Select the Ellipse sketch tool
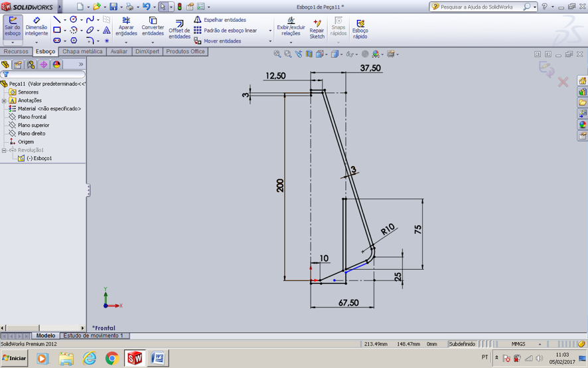This screenshot has height=368, width=588. click(90, 30)
